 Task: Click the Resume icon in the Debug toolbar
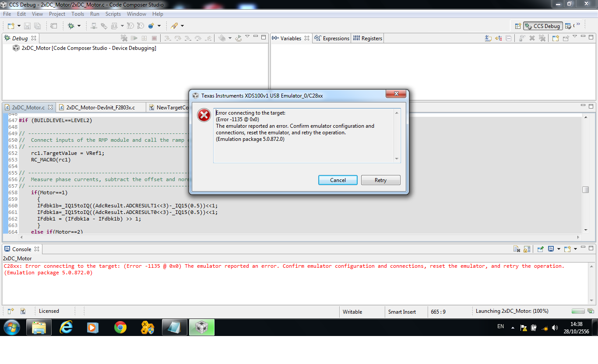134,38
